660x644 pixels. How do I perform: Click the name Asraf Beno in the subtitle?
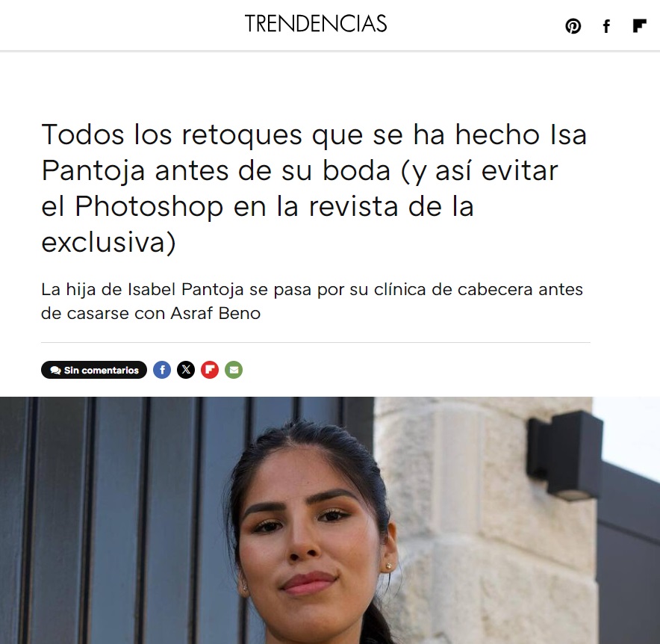point(216,313)
